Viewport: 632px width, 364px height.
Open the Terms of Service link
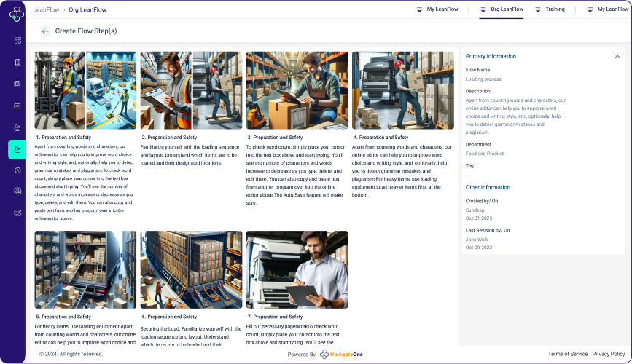(567, 354)
